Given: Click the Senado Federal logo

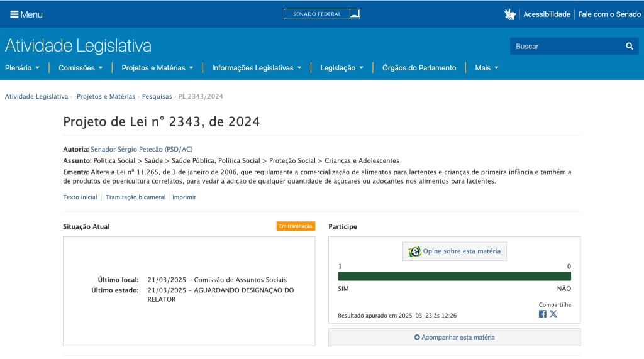Looking at the screenshot, I should 321,14.
